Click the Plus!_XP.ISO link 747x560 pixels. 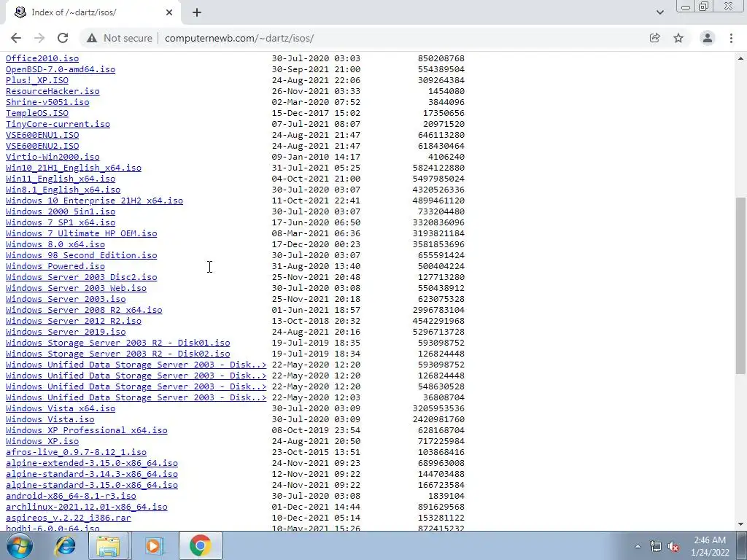pyautogui.click(x=37, y=80)
